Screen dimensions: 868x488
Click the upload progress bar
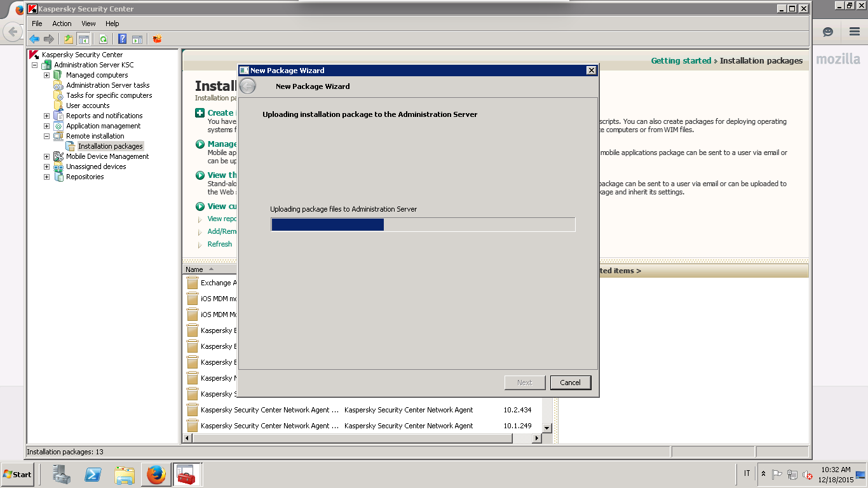point(423,224)
